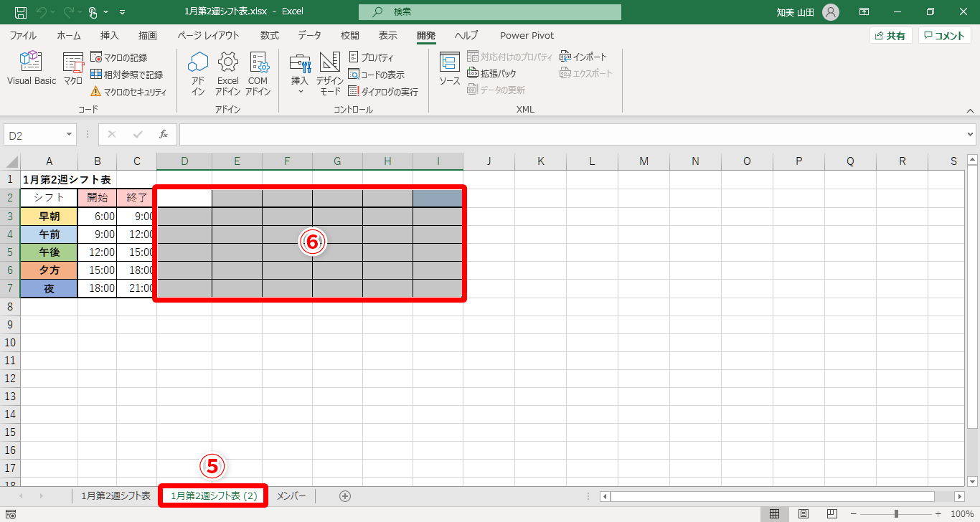Viewport: 980px width, 522px height.
Task: Click コードの表示 to view code
Action: tap(377, 74)
